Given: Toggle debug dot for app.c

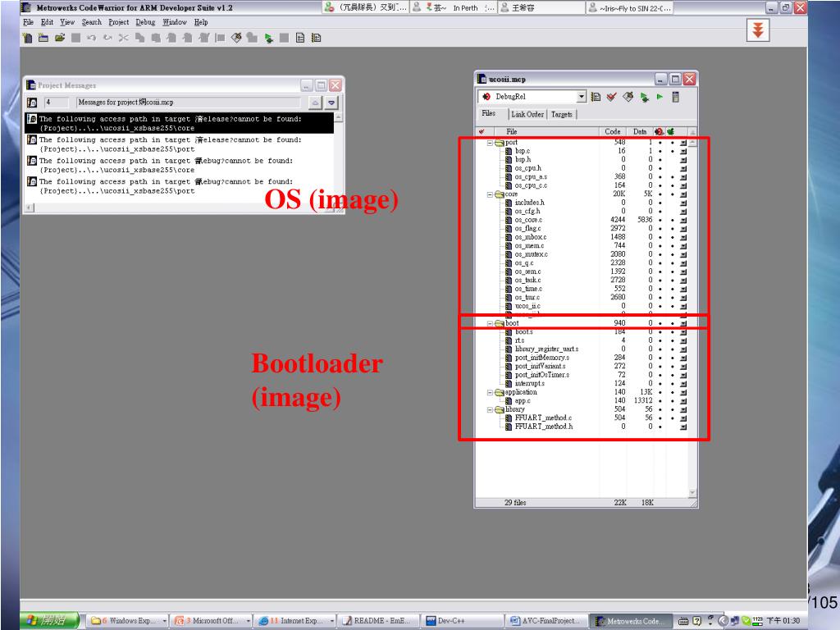Looking at the screenshot, I should 660,400.
